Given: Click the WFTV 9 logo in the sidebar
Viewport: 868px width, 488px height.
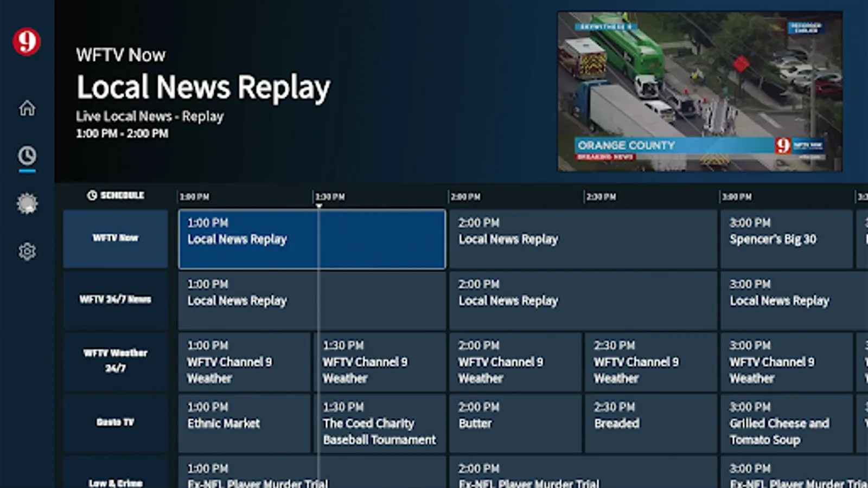Looking at the screenshot, I should [x=27, y=42].
